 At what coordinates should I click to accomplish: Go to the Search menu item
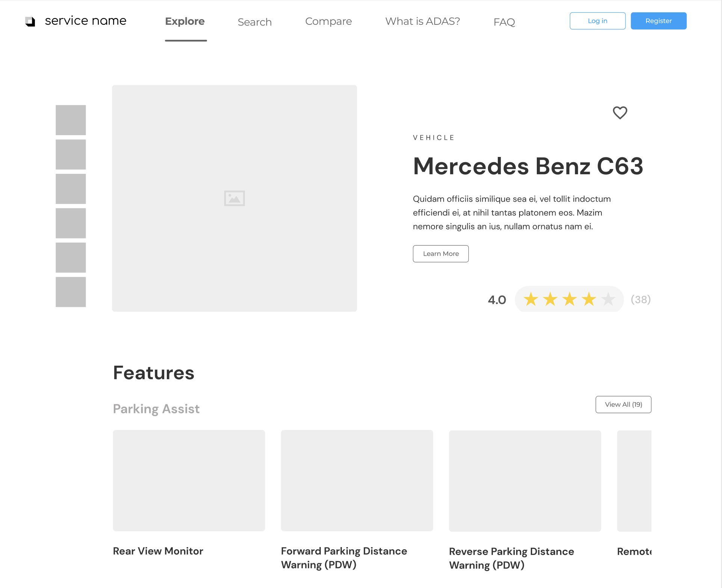[x=255, y=22]
